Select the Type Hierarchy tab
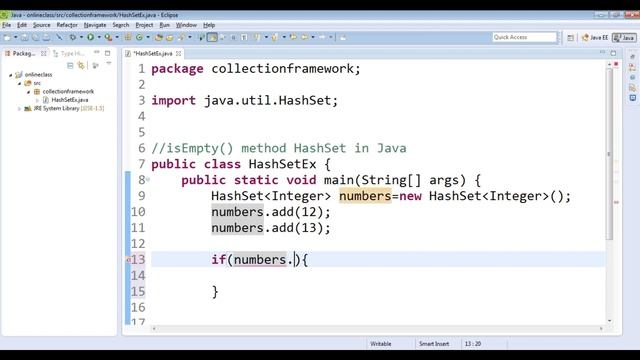The image size is (640, 360). click(x=69, y=53)
